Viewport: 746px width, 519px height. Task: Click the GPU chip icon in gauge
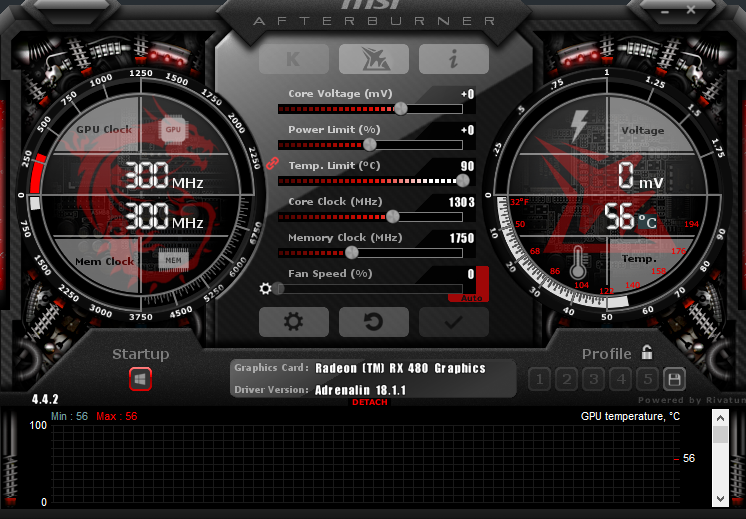click(173, 129)
